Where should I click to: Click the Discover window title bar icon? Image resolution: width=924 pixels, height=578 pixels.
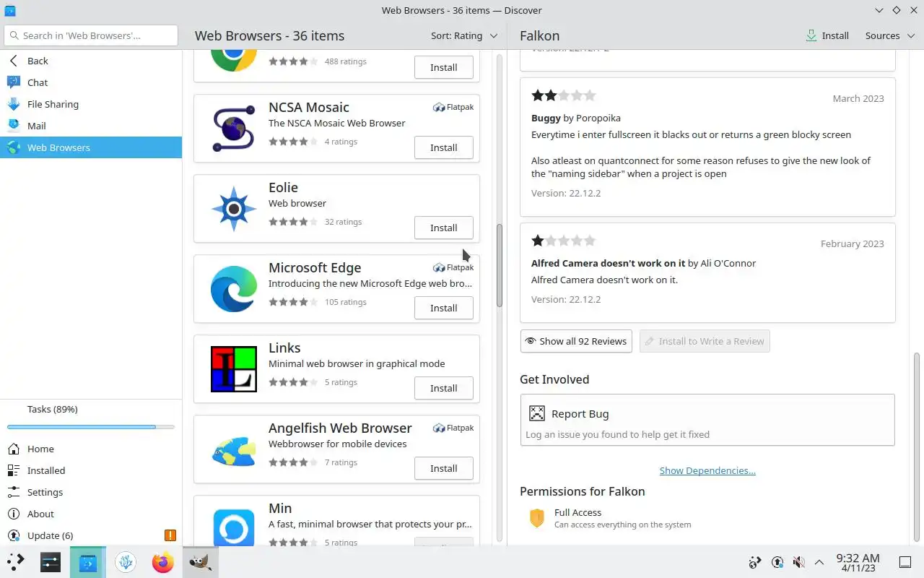[x=10, y=10]
